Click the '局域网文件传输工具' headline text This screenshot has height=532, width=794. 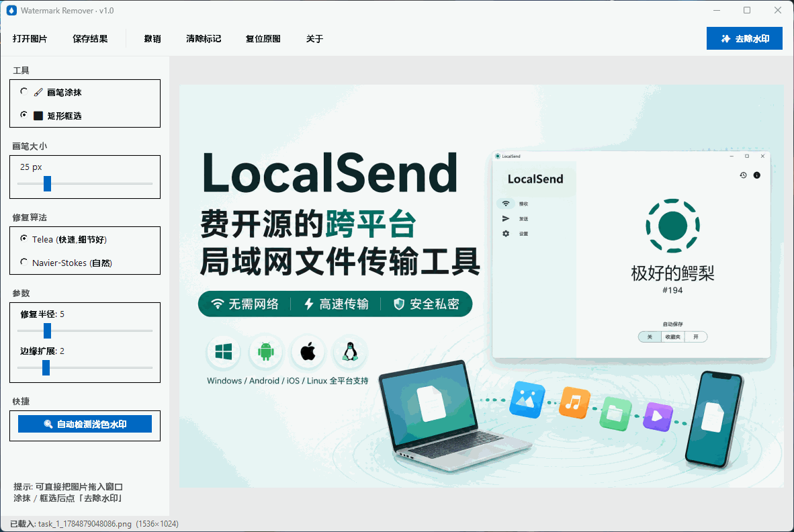(340, 262)
